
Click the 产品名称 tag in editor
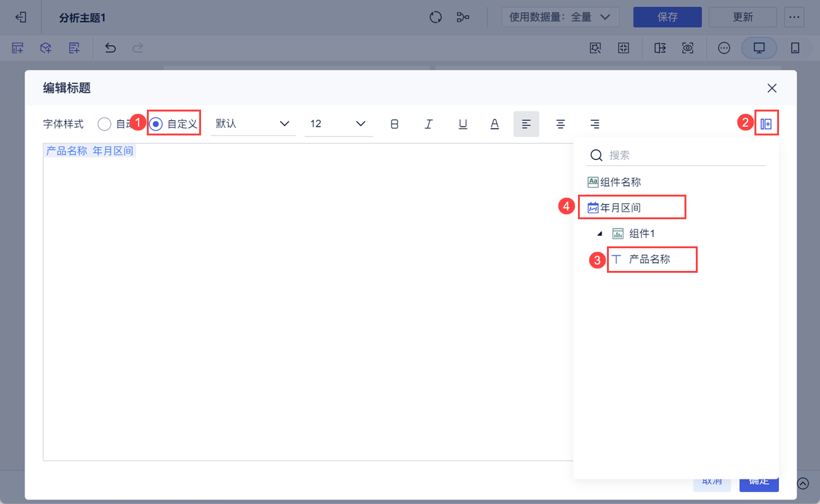67,151
